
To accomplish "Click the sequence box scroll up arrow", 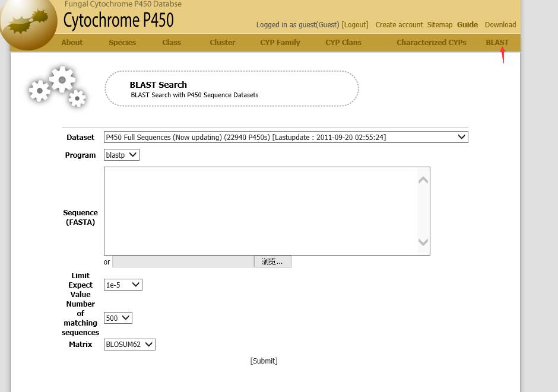I will 423,180.
